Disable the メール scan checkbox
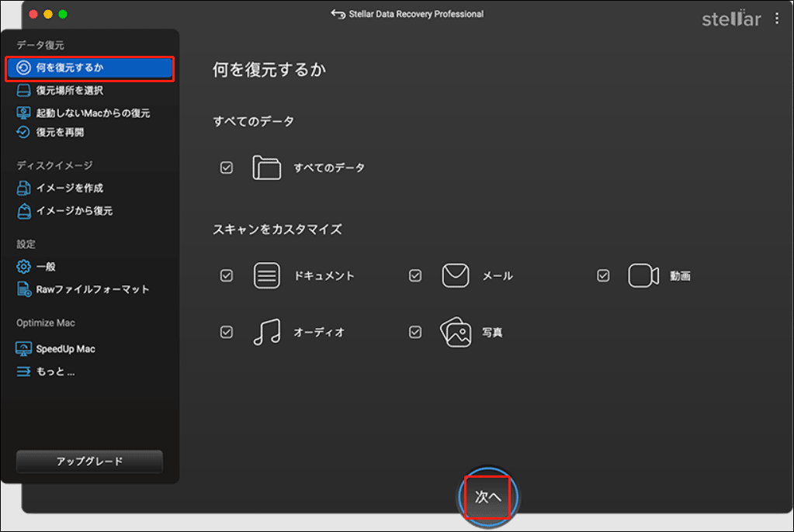This screenshot has height=532, width=794. click(x=415, y=275)
